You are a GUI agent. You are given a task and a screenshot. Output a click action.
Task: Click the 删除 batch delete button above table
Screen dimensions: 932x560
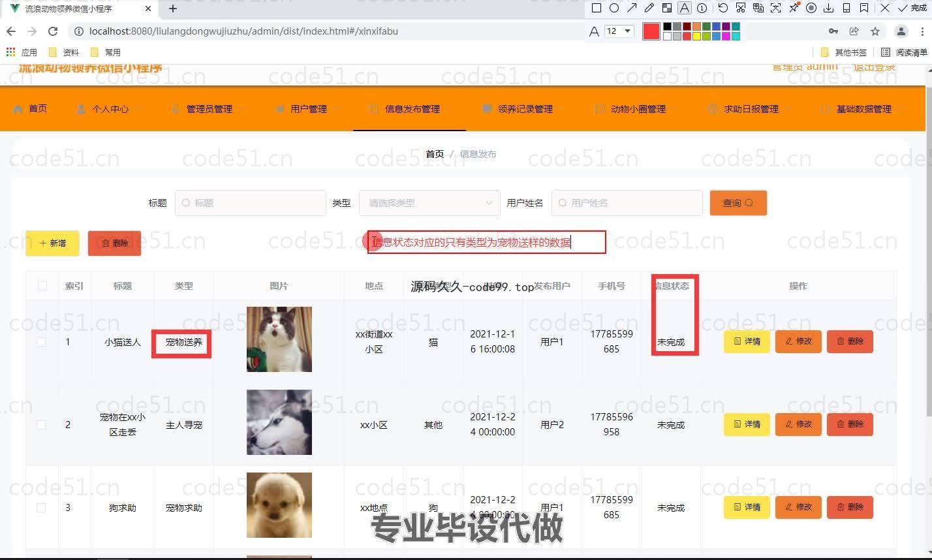tap(114, 243)
